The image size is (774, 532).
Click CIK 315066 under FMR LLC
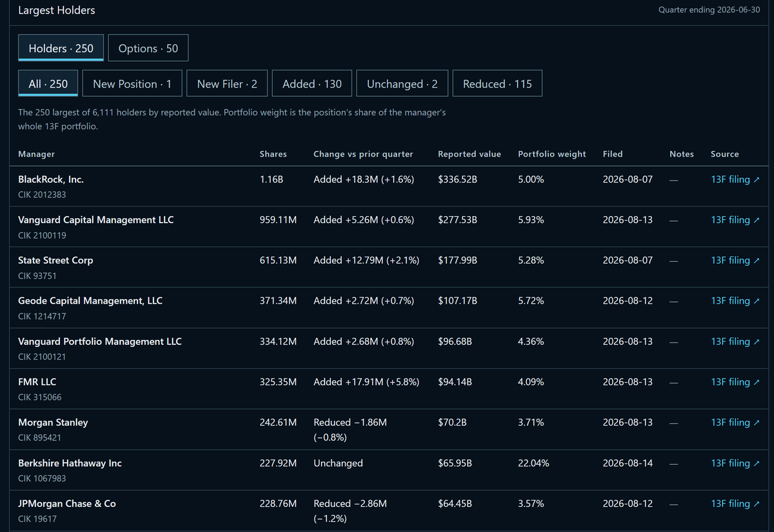[40, 397]
